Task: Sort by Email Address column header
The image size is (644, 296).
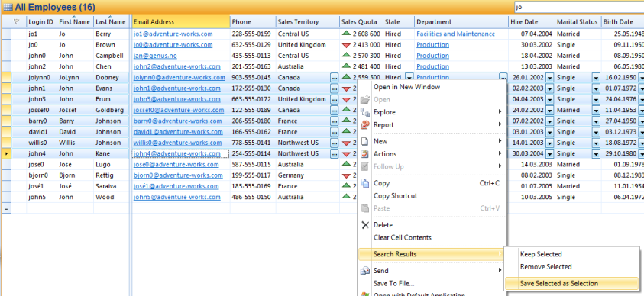Action: (181, 21)
